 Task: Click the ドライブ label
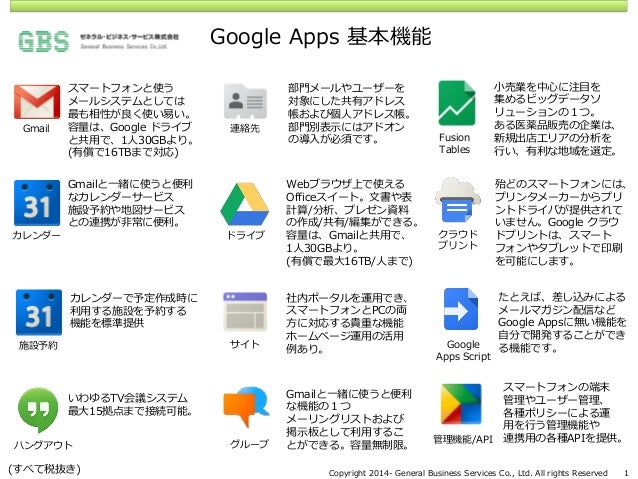coord(245,235)
